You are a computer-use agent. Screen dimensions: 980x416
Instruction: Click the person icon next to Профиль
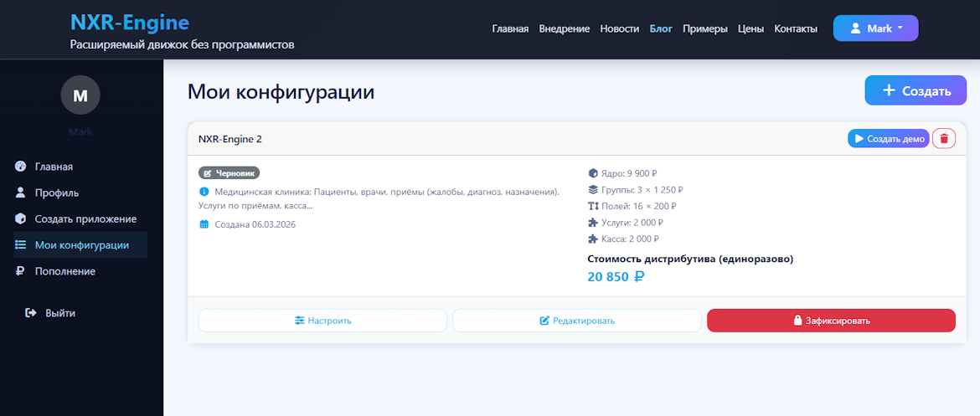click(x=20, y=193)
